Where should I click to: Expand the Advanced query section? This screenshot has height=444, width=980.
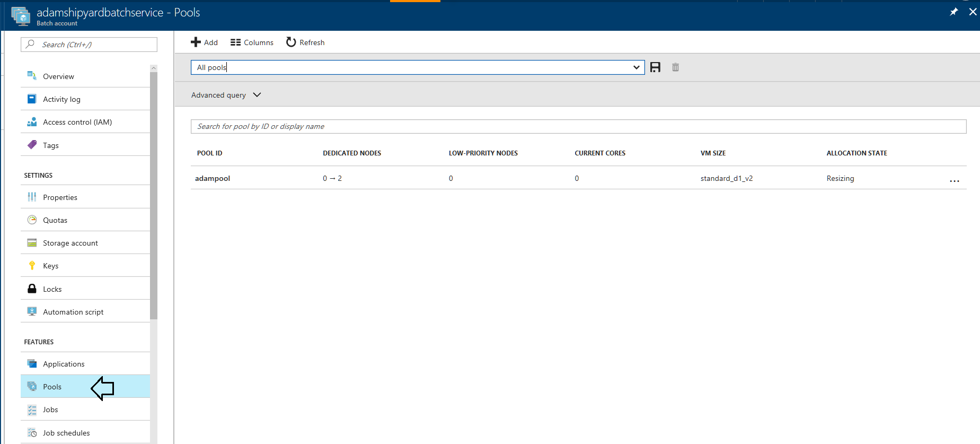point(226,95)
